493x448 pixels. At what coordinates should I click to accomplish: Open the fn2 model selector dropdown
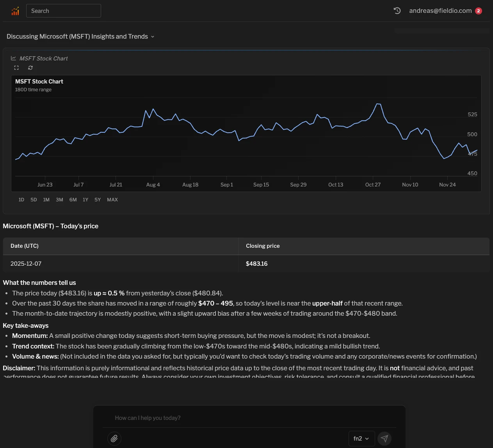[x=361, y=438]
